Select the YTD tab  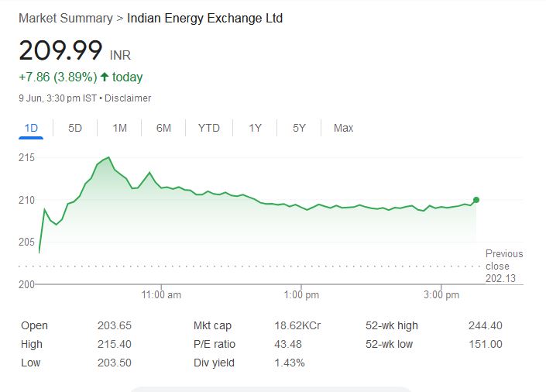click(208, 128)
